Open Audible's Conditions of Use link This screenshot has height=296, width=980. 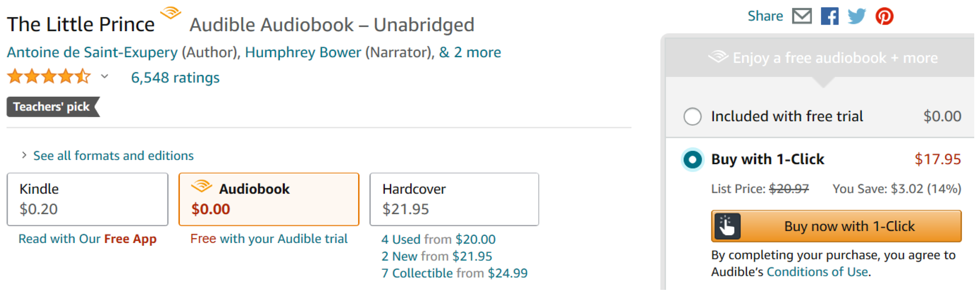coord(817,272)
